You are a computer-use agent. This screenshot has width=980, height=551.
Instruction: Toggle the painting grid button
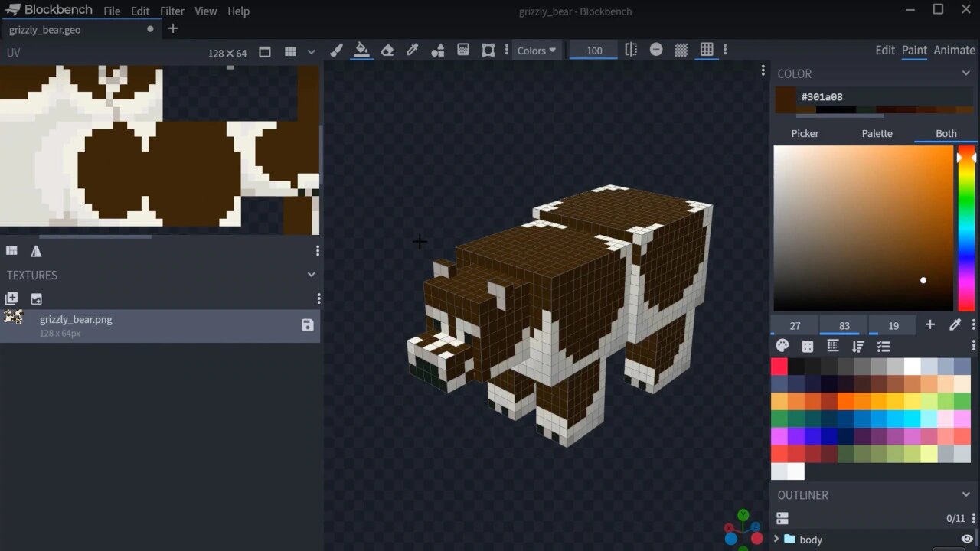click(707, 50)
